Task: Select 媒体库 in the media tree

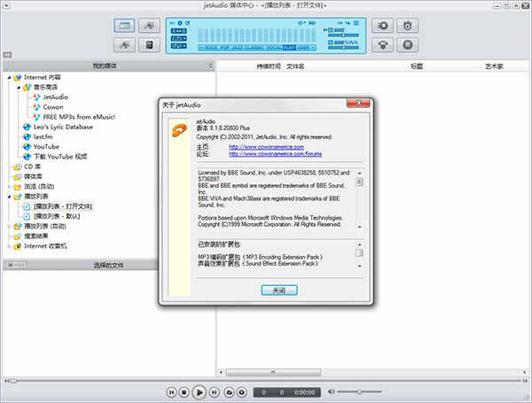Action: pos(33,176)
